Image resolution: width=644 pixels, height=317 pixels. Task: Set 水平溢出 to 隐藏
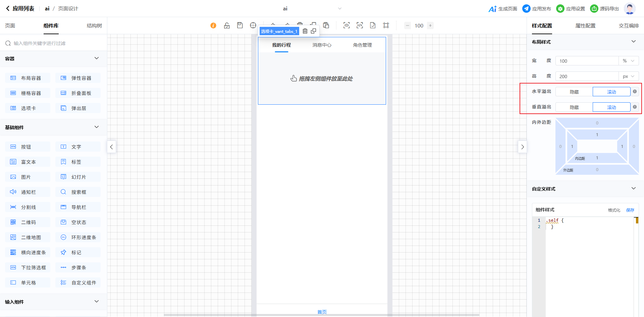click(x=574, y=92)
